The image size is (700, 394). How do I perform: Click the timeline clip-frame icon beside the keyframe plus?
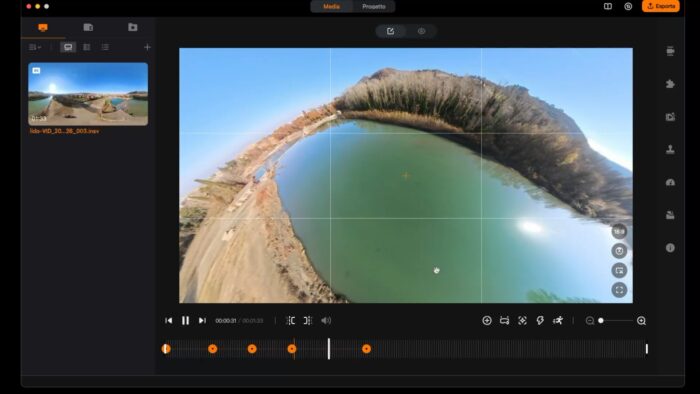(x=504, y=320)
